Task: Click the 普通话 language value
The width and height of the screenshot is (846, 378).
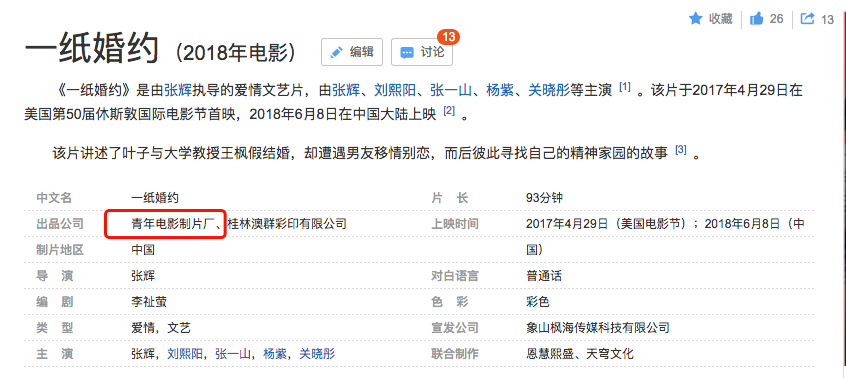Action: point(544,276)
